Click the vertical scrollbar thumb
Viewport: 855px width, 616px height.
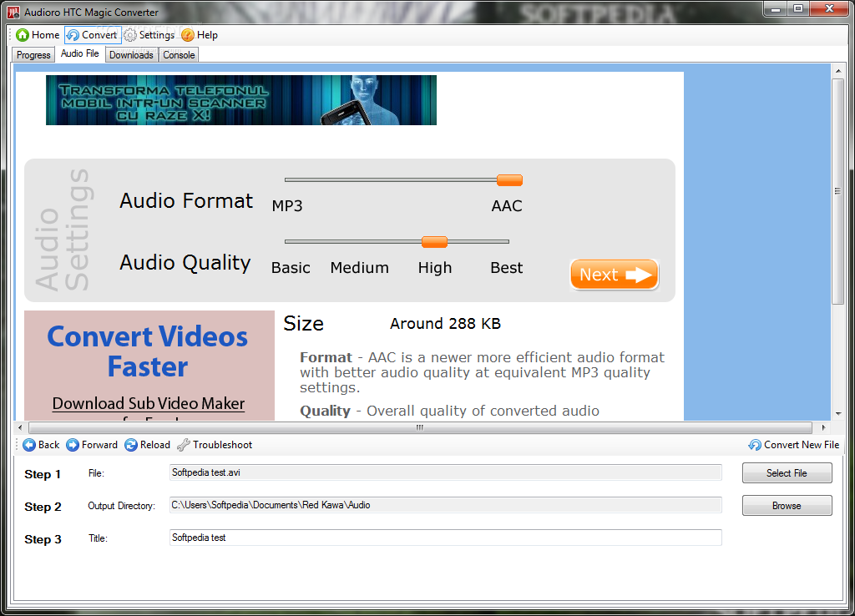pyautogui.click(x=837, y=191)
